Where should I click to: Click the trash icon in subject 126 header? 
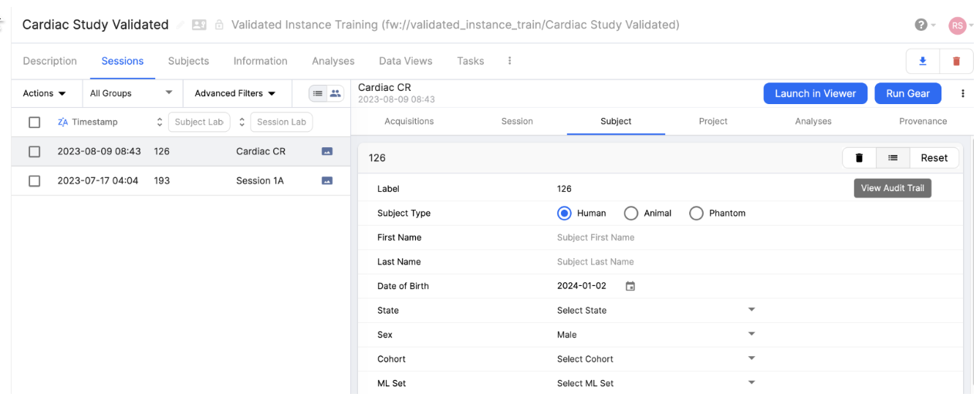point(859,158)
